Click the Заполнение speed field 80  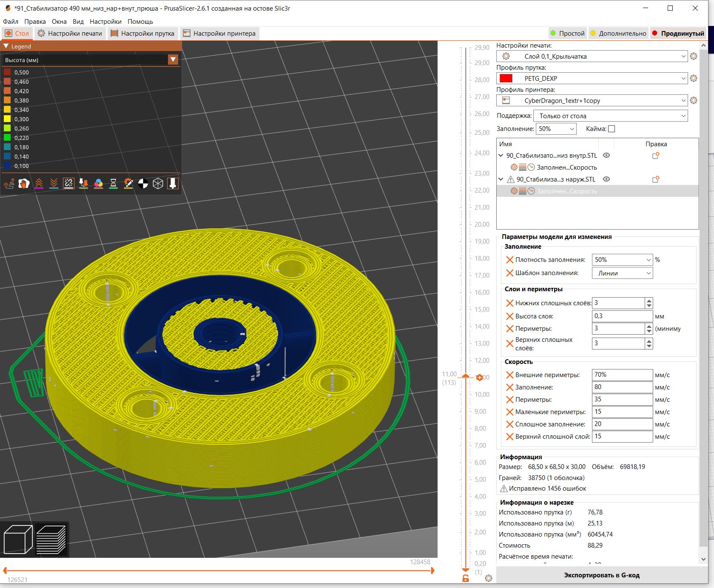622,387
